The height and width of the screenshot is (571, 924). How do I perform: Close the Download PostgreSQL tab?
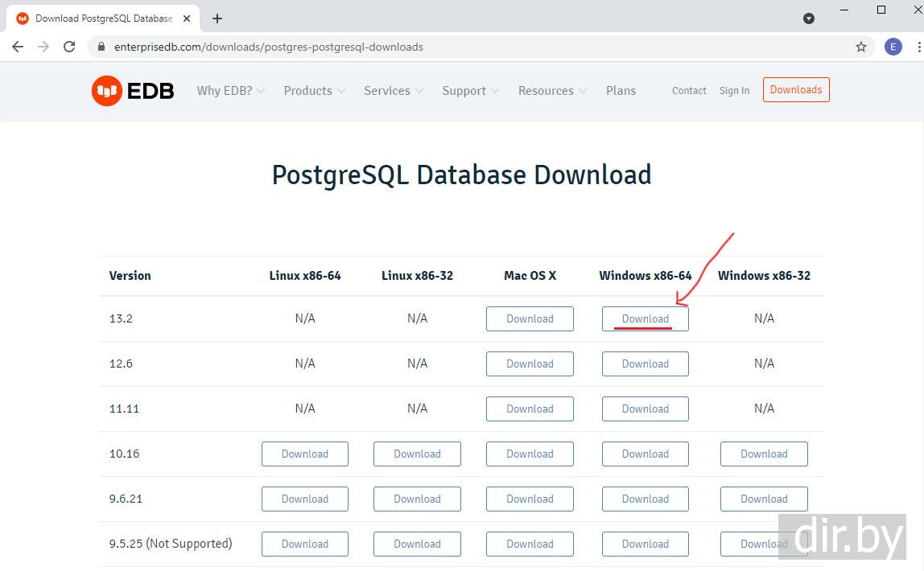[x=187, y=18]
